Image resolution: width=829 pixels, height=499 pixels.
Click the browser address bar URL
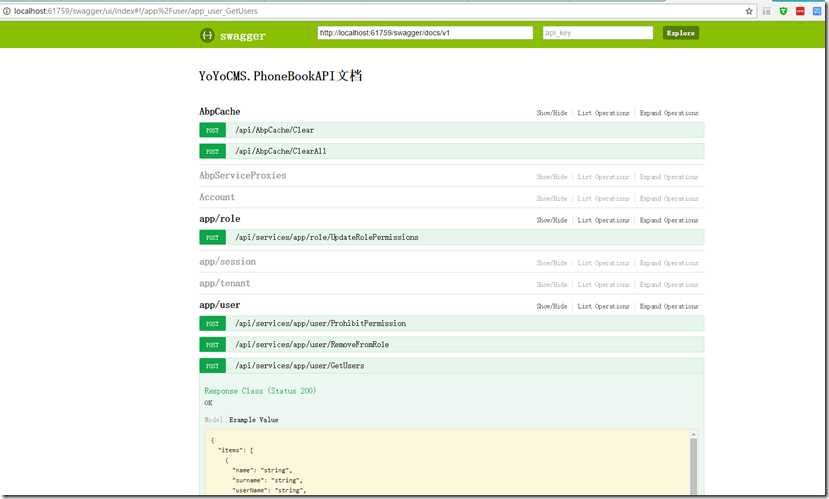136,11
